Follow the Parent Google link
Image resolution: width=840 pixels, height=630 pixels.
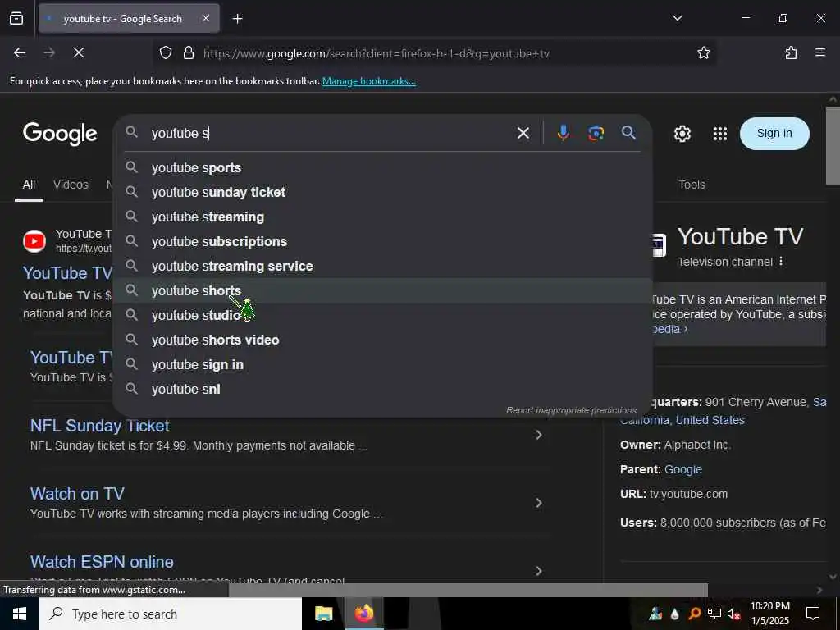pyautogui.click(x=683, y=470)
